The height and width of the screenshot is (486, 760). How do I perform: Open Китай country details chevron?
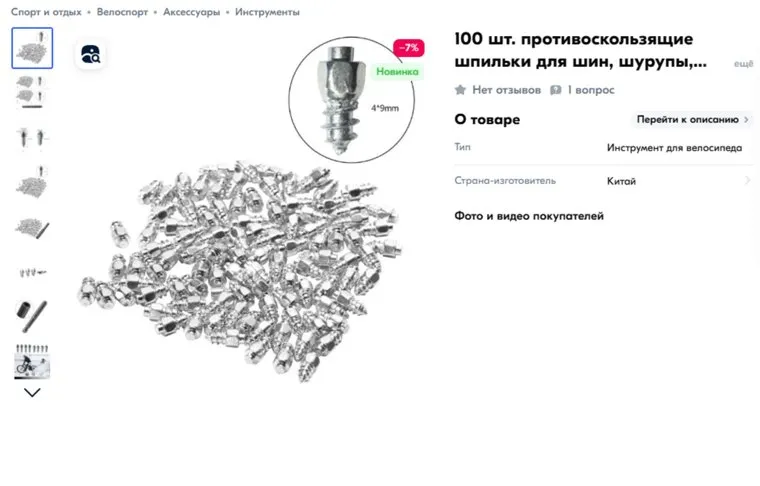(x=747, y=181)
